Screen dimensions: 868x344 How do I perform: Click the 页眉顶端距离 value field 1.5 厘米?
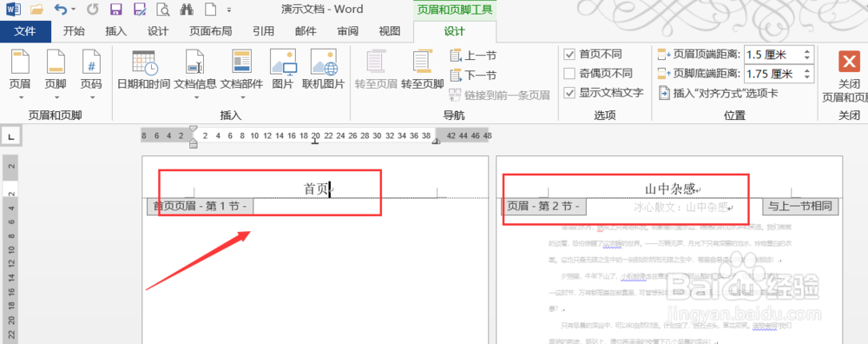(773, 55)
